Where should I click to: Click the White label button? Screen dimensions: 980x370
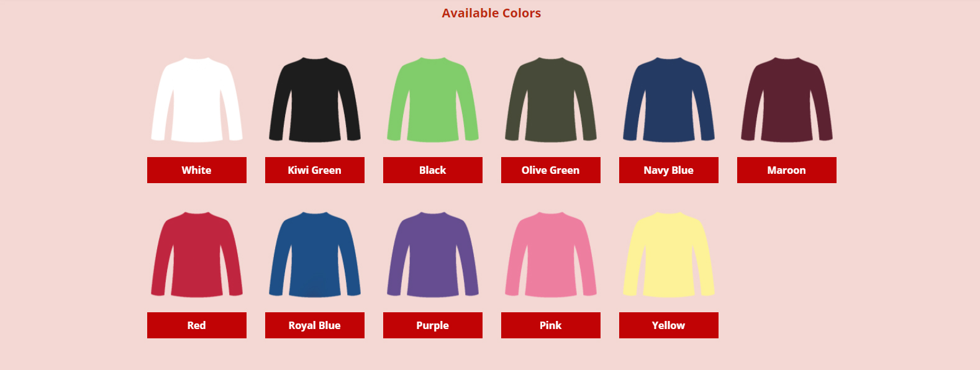[x=197, y=170]
